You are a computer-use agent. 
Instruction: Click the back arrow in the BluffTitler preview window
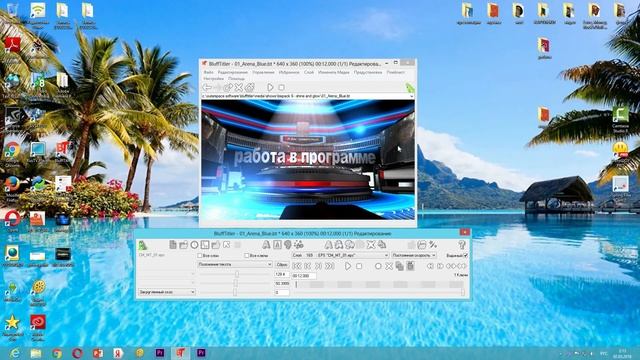pos(207,87)
